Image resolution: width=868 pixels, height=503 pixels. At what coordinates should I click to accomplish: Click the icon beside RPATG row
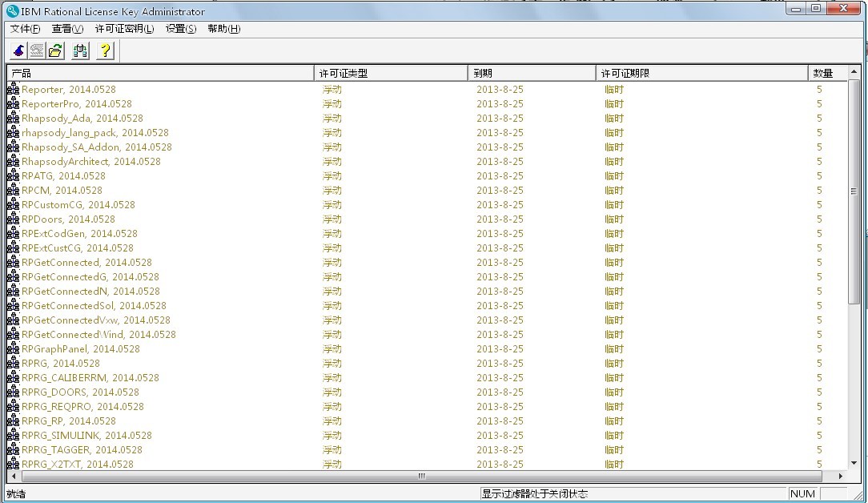coord(14,175)
